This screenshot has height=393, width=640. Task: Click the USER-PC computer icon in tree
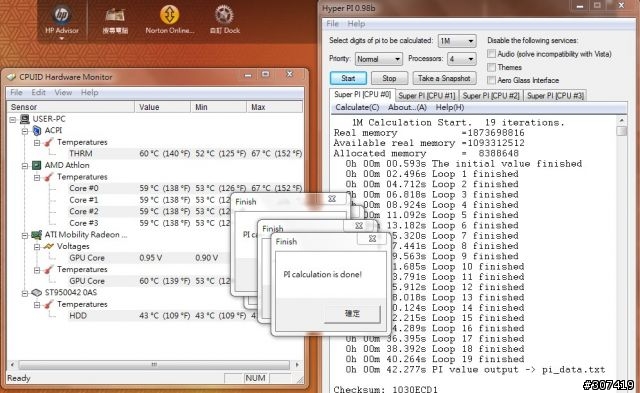pos(25,119)
